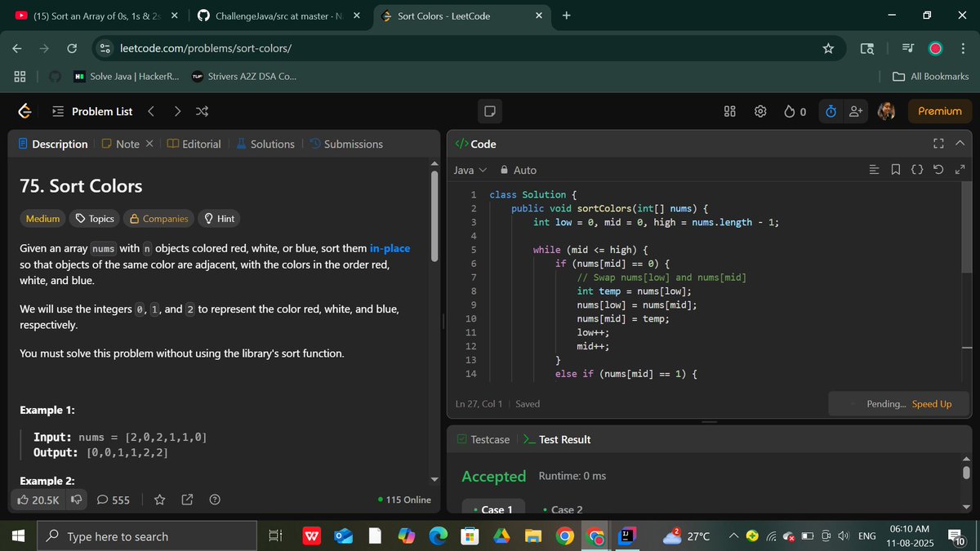This screenshot has width=980, height=551.
Task: Switch to the Note tab
Action: pos(121,144)
